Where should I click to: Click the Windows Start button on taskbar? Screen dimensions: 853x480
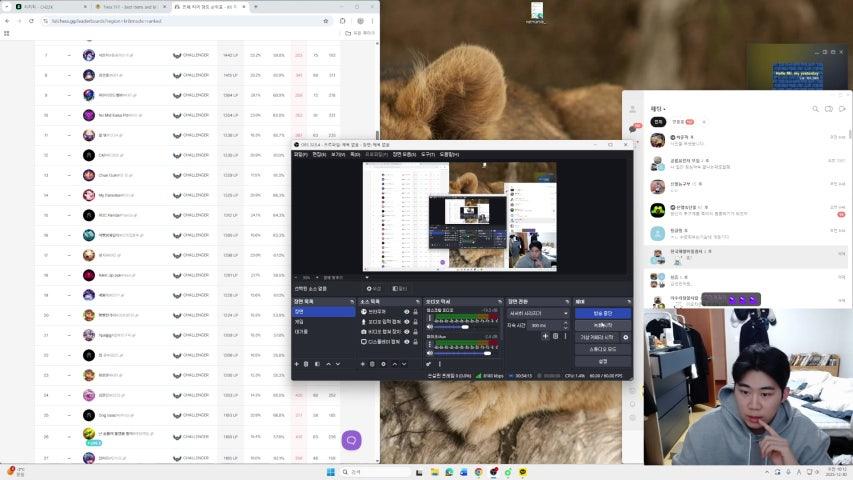(x=329, y=472)
